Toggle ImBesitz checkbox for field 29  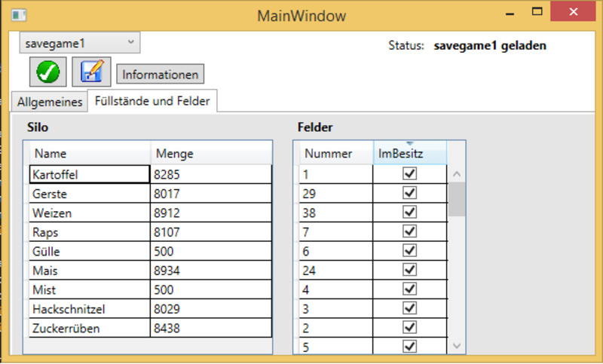(410, 194)
